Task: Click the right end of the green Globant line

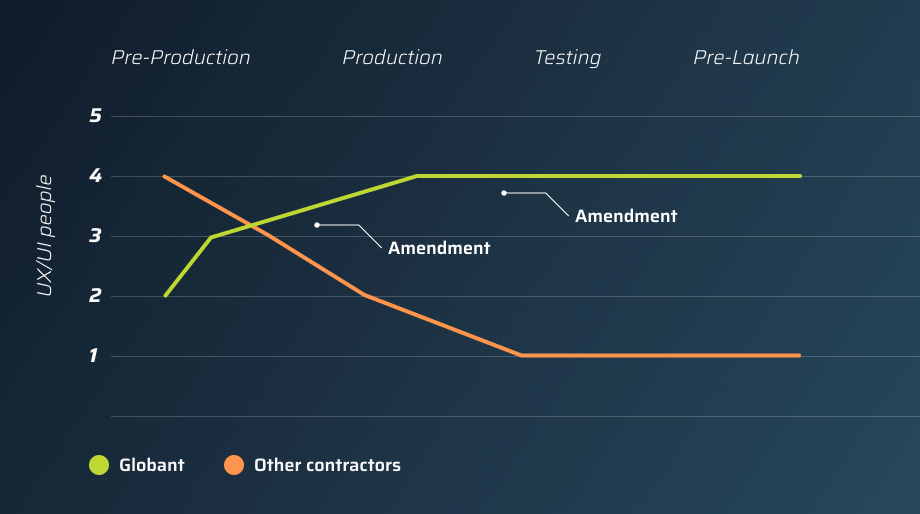Action: click(799, 176)
